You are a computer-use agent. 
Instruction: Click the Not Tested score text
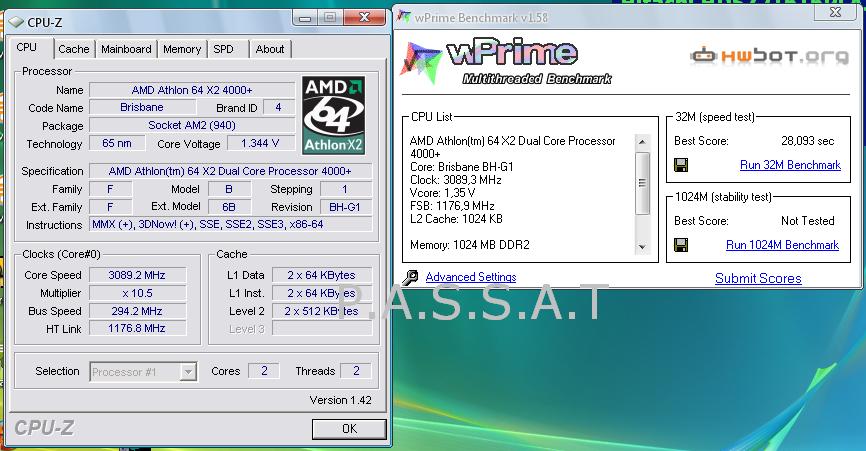point(807,221)
